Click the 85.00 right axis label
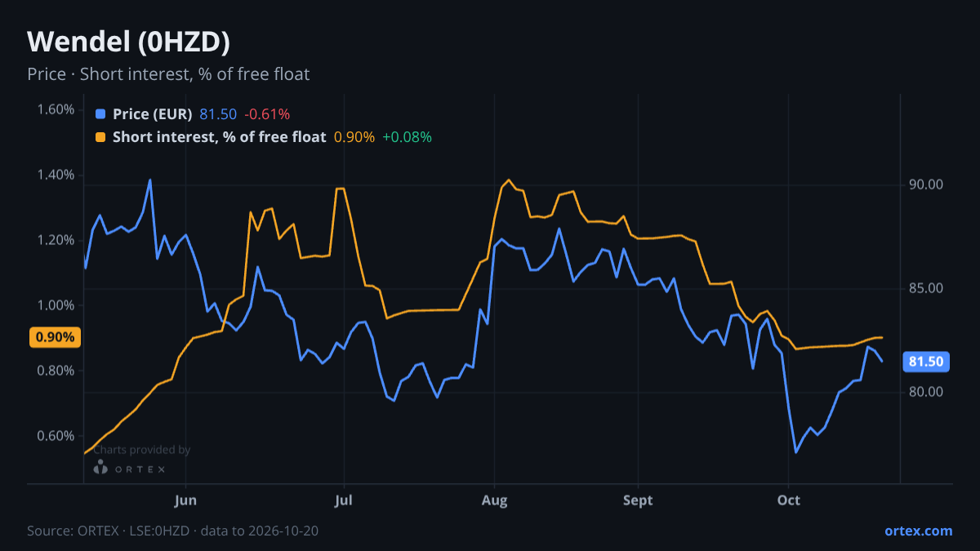 [x=926, y=289]
